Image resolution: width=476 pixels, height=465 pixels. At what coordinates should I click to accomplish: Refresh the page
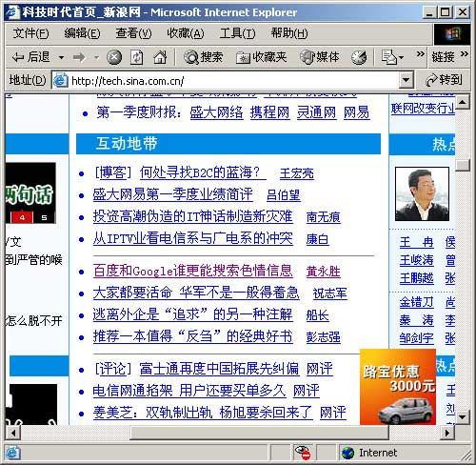[137, 57]
